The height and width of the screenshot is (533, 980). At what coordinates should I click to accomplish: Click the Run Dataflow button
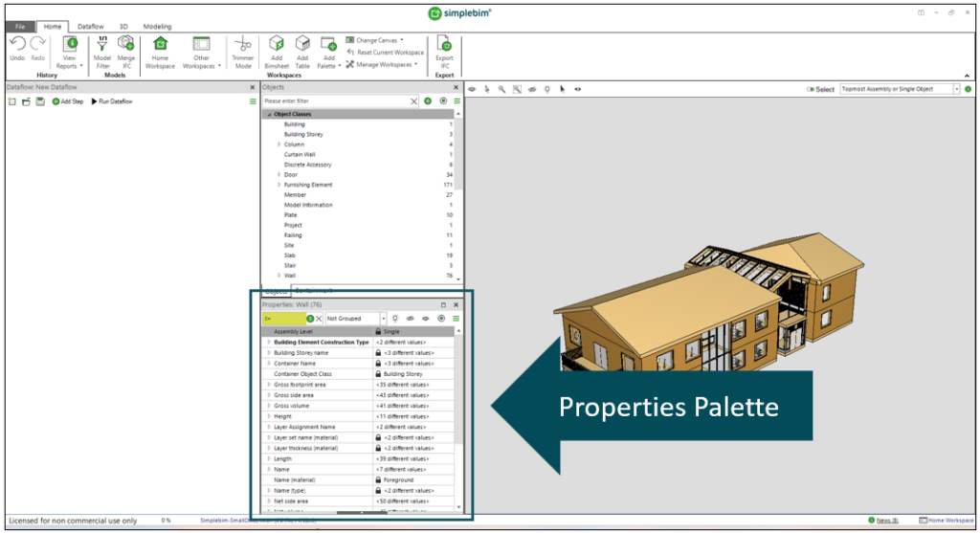coord(112,101)
